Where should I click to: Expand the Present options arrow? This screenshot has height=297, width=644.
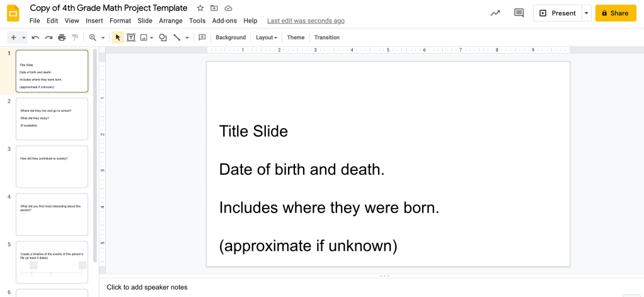coord(587,13)
